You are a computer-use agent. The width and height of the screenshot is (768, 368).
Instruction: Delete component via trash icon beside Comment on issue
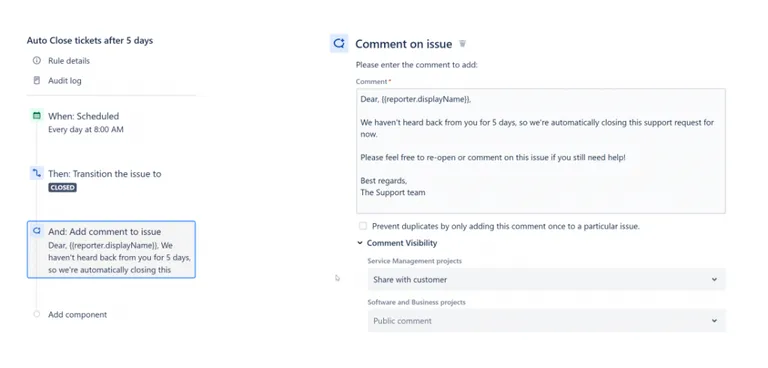pos(462,44)
